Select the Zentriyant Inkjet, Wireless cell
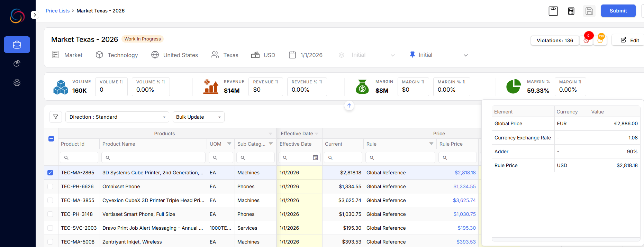This screenshot has height=247, width=644. point(153,242)
